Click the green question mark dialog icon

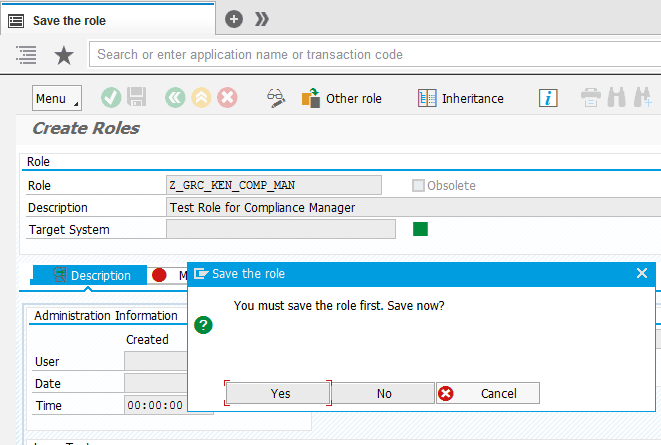203,325
